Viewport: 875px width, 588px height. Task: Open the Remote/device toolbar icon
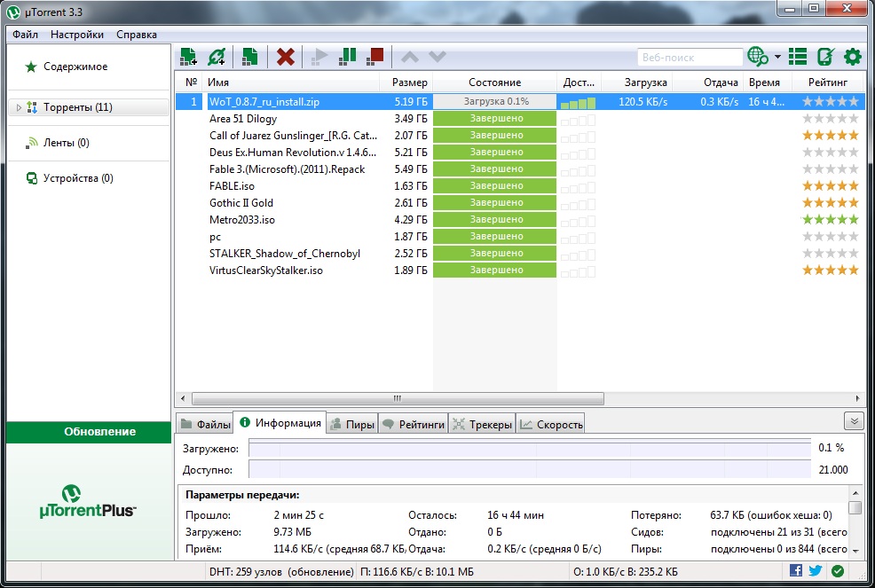[824, 57]
